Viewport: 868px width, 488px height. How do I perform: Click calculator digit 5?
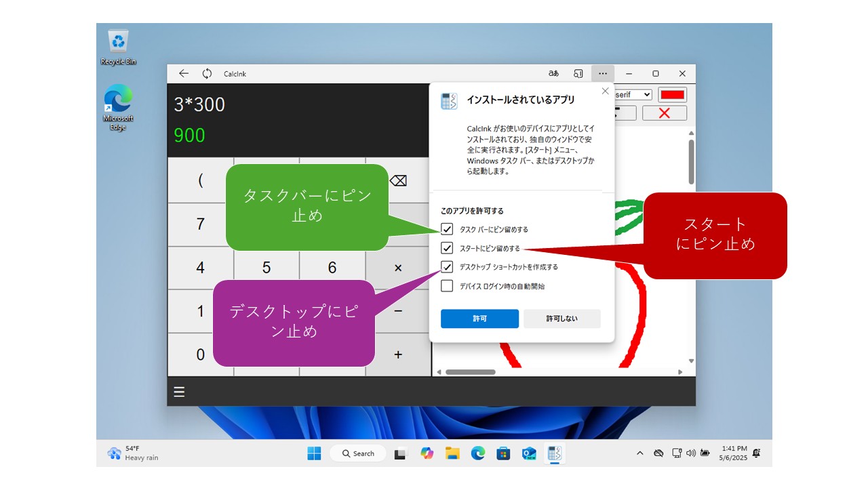pyautogui.click(x=266, y=268)
